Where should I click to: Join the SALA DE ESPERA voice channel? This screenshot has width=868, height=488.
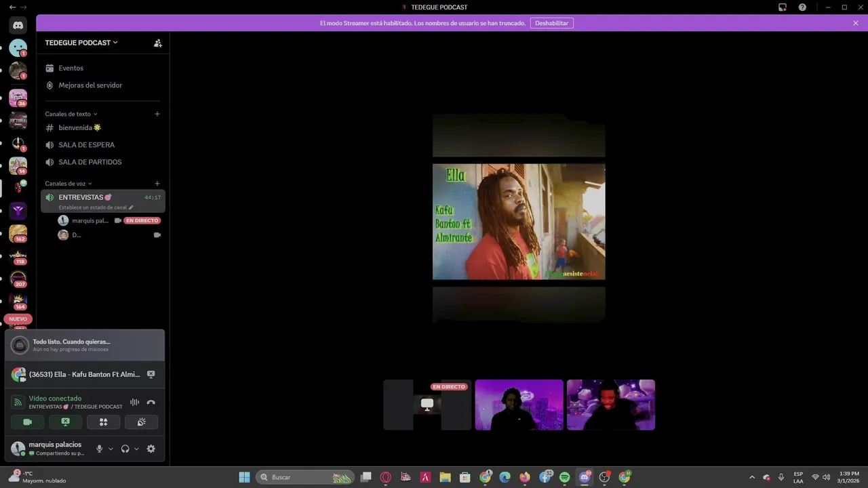coord(86,145)
